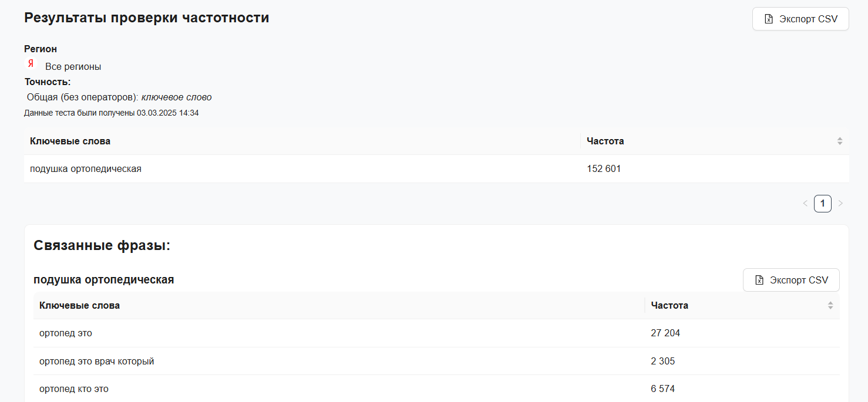
Task: Go to previous page arrow
Action: pyautogui.click(x=805, y=204)
